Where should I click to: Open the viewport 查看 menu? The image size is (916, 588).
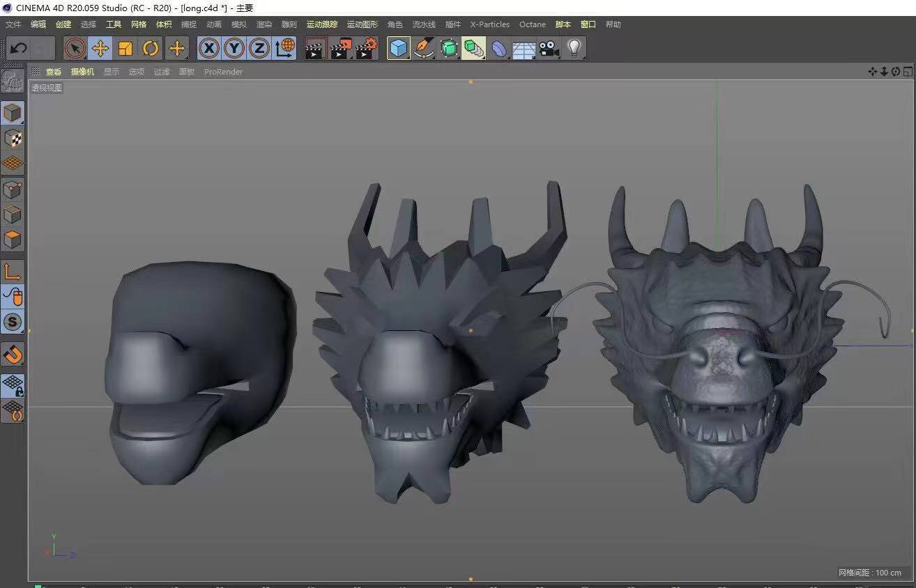54,72
